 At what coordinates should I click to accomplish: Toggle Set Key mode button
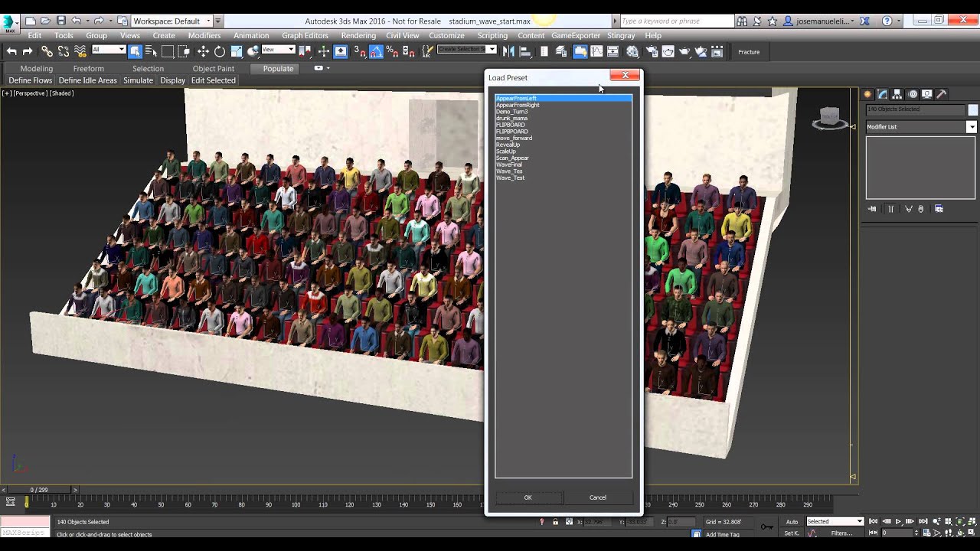tap(792, 533)
